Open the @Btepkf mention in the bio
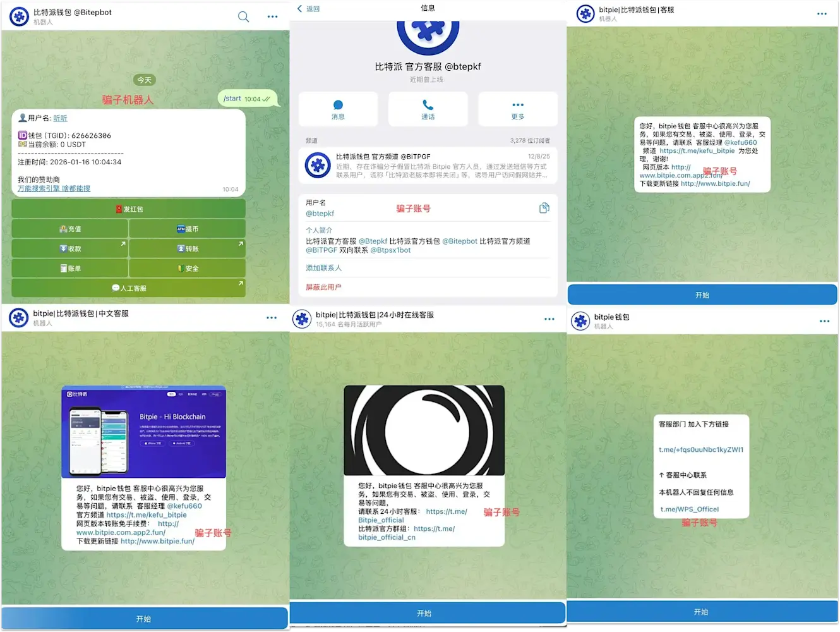This screenshot has width=840, height=632. [373, 241]
